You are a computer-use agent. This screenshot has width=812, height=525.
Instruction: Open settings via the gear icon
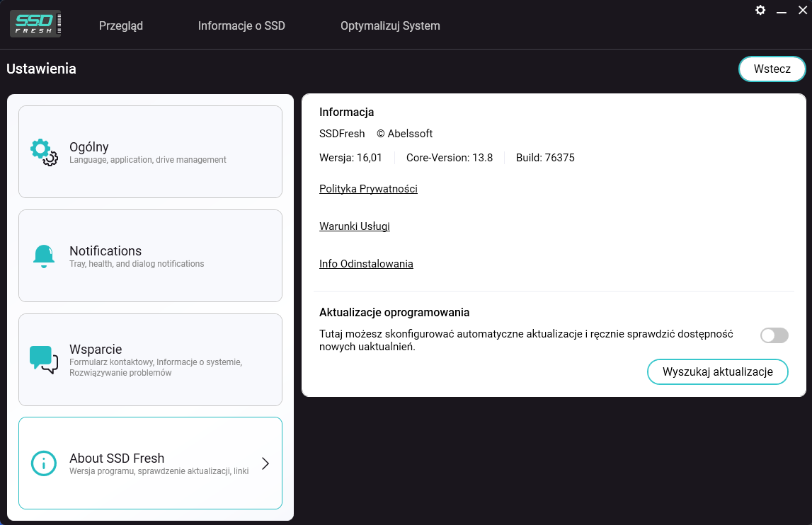click(760, 11)
